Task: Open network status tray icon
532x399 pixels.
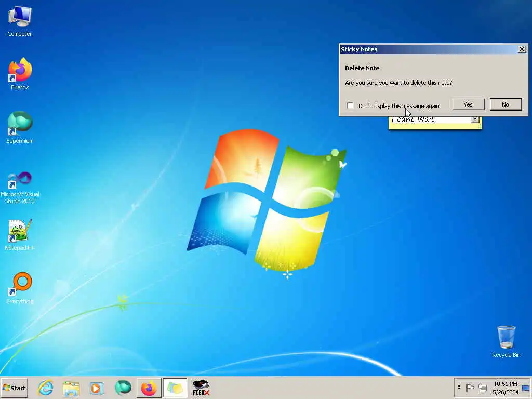Action: 482,388
